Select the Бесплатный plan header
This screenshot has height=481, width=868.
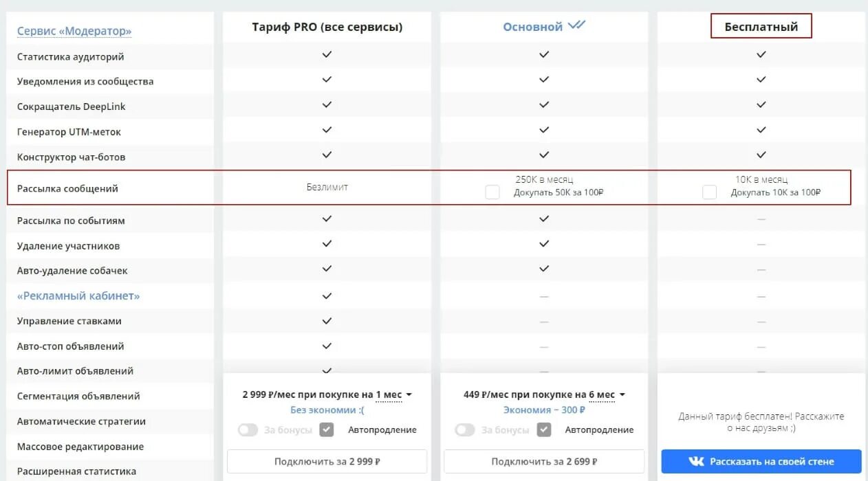(x=761, y=27)
